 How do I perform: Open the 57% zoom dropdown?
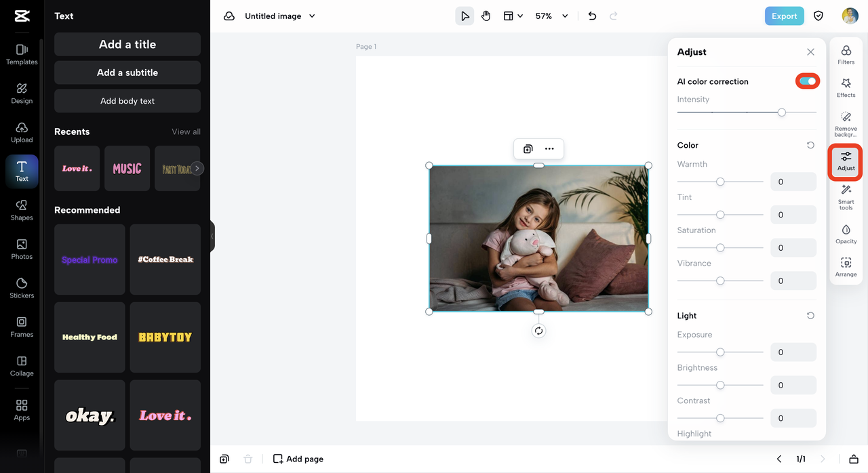coord(551,16)
